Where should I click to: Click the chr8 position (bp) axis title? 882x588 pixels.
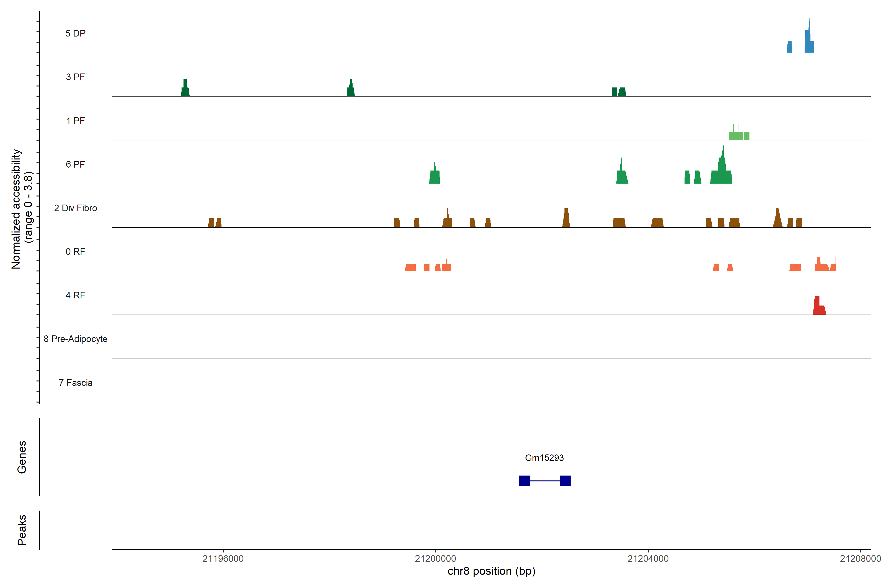pyautogui.click(x=491, y=571)
